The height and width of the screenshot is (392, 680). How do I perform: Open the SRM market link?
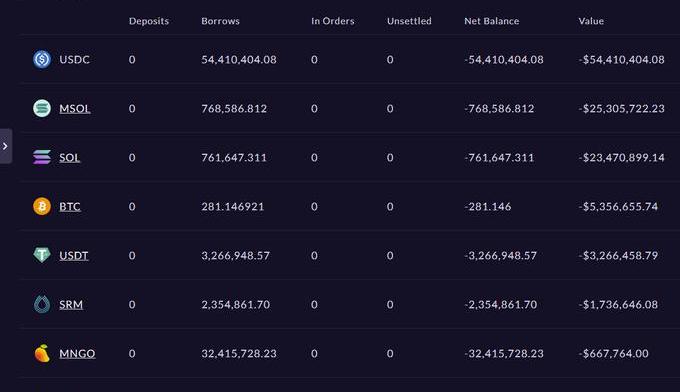71,304
